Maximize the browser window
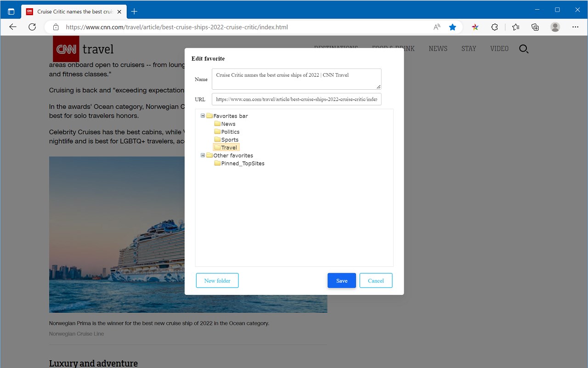Image resolution: width=588 pixels, height=368 pixels. (x=557, y=10)
